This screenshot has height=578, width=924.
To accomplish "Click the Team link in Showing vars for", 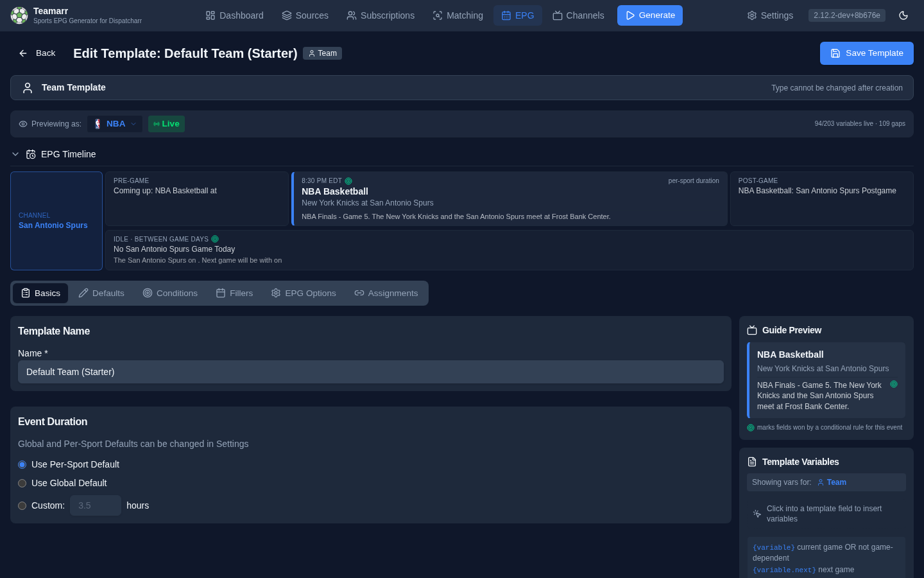I will (832, 482).
